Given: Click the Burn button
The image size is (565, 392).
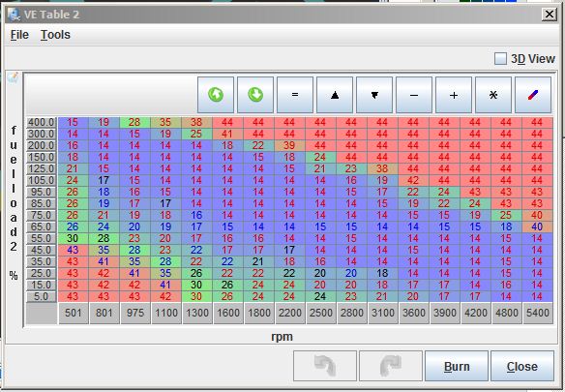Looking at the screenshot, I should click(x=457, y=366).
